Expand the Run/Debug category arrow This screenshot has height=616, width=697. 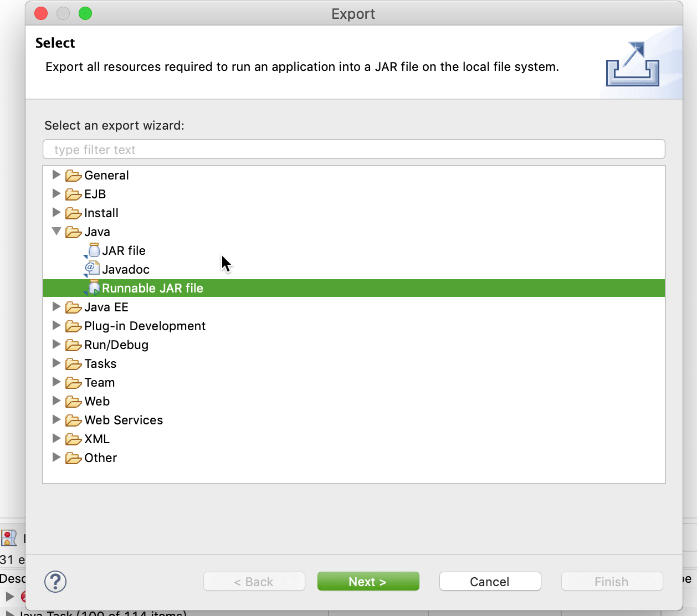click(56, 345)
